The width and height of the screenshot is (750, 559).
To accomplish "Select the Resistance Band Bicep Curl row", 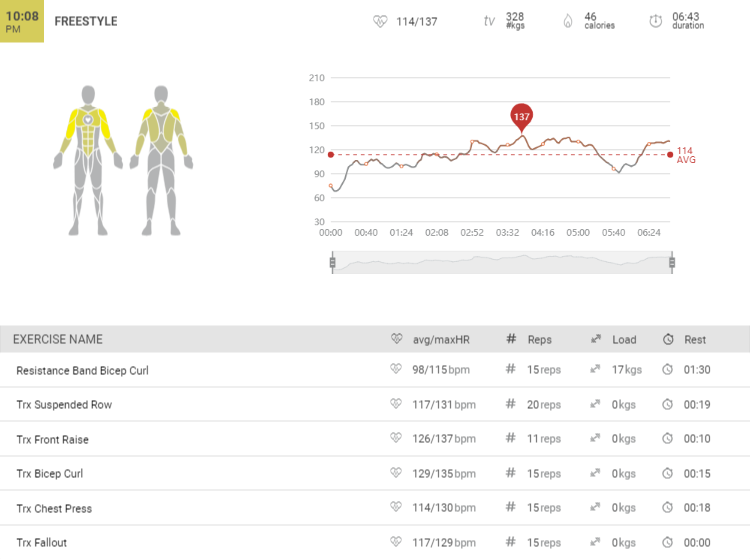I will click(82, 370).
